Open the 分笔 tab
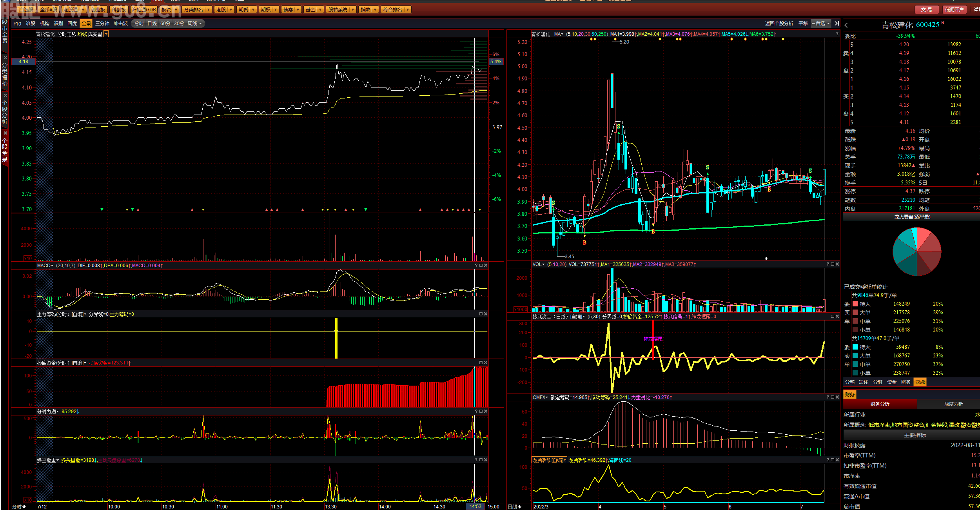Viewport: 980px width, 510px height. pyautogui.click(x=850, y=382)
